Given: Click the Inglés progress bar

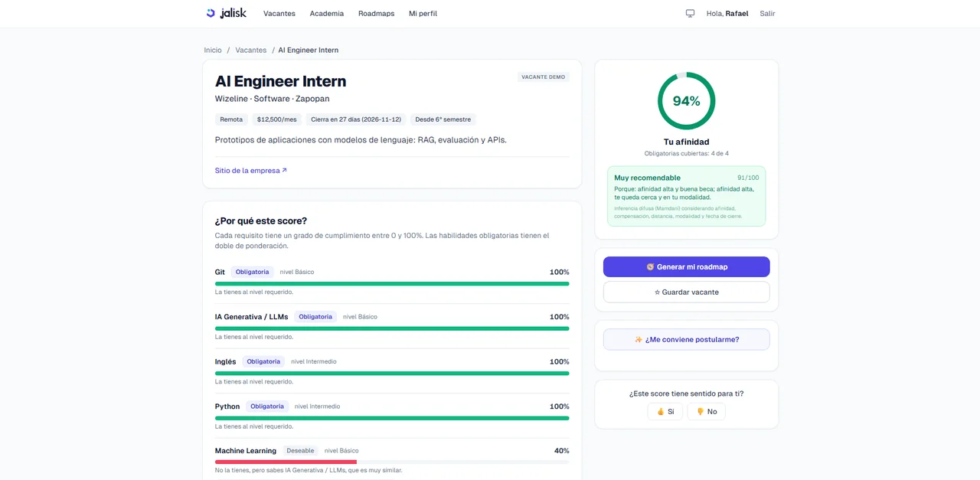Looking at the screenshot, I should tap(392, 373).
